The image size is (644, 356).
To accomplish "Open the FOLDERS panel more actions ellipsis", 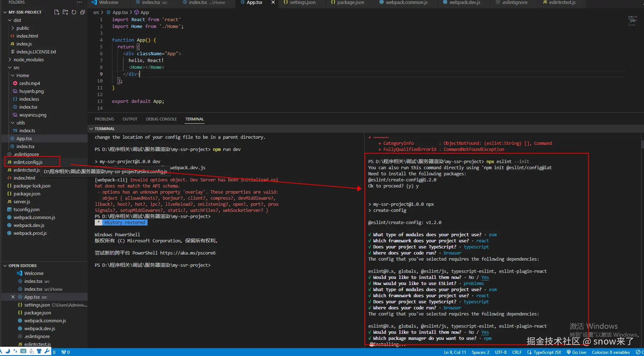I will 79,3.
